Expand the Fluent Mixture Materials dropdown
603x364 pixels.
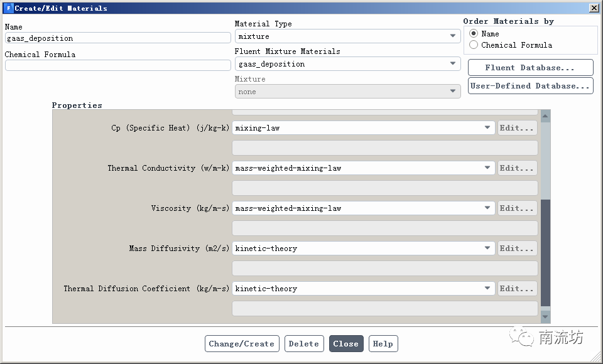pos(347,64)
